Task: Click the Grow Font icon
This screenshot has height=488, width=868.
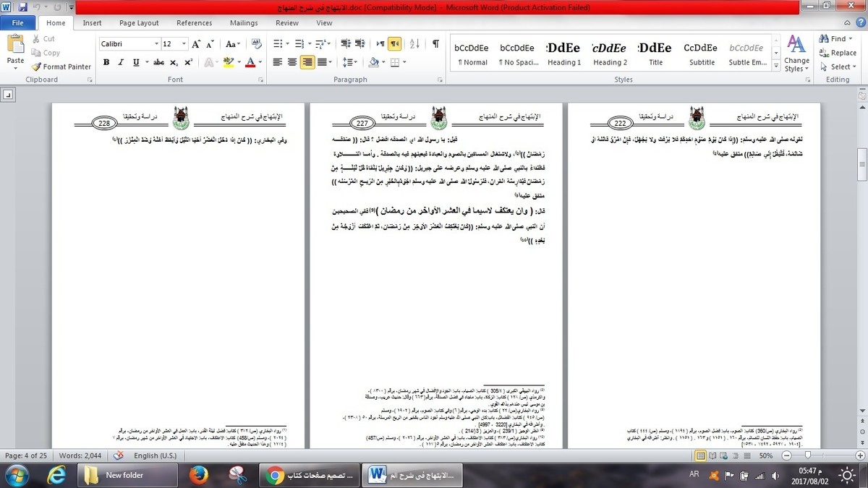Action: pos(196,44)
